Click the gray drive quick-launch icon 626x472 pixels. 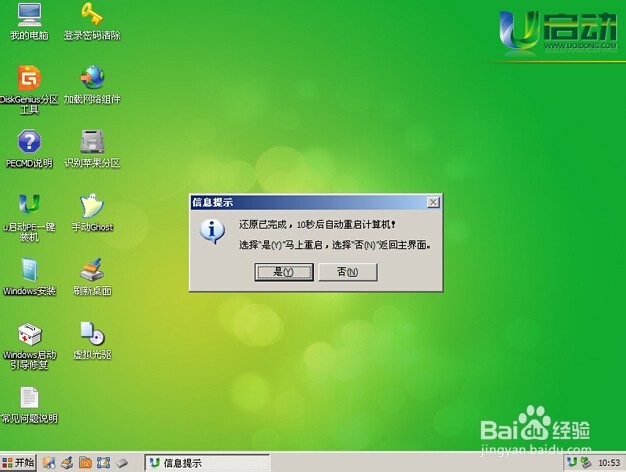pyautogui.click(x=122, y=463)
